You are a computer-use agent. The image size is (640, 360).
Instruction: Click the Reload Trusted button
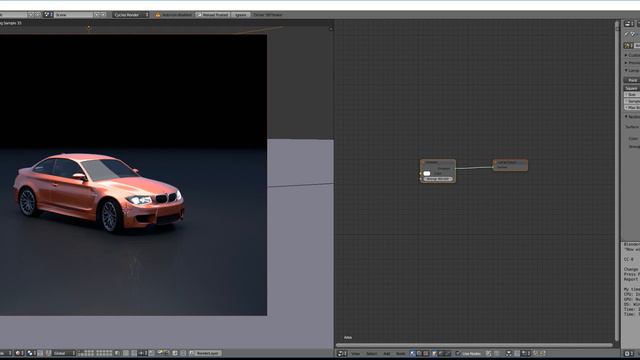coord(212,15)
